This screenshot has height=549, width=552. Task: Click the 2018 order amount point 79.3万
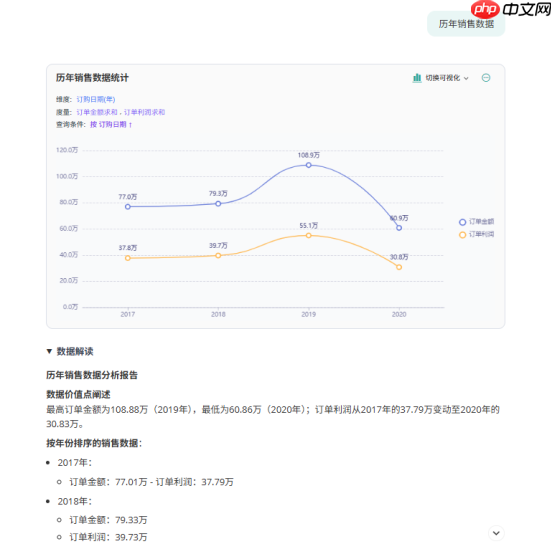pyautogui.click(x=218, y=204)
